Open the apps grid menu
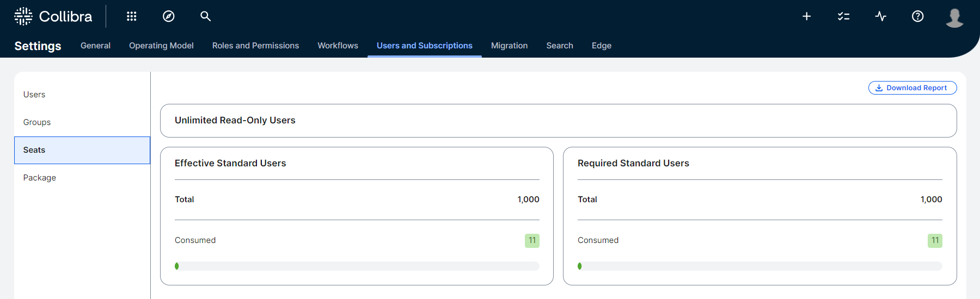Screen dimensions: 980x299 click(131, 16)
